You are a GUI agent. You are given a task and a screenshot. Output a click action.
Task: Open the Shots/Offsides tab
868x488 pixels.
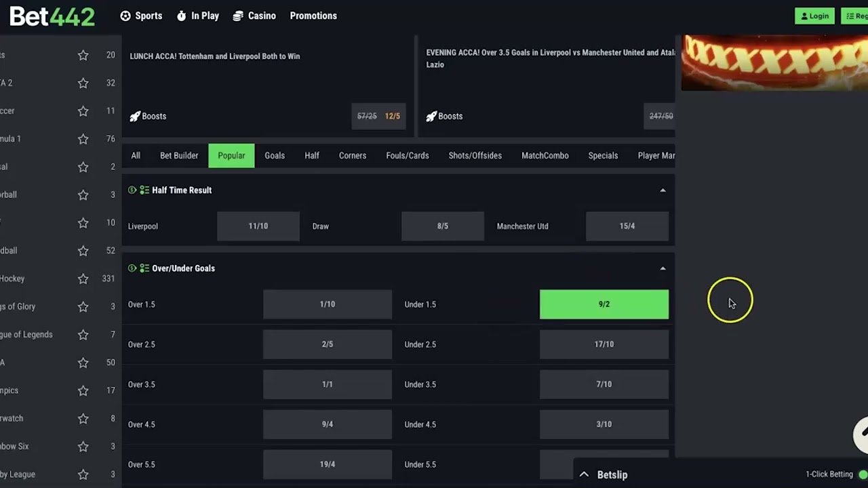pos(475,155)
